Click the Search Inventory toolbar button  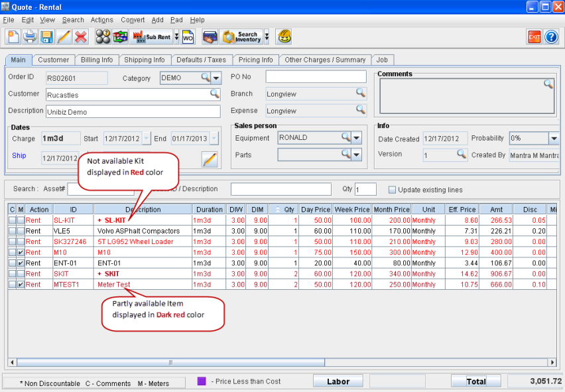242,36
